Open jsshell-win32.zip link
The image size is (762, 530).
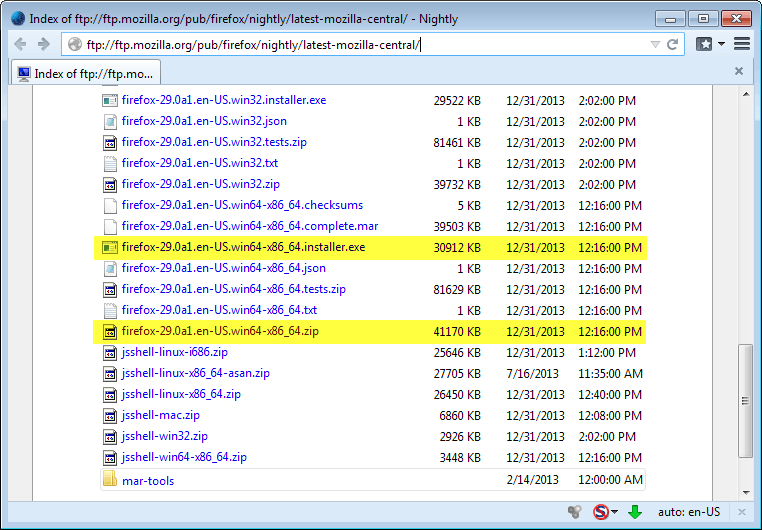164,436
